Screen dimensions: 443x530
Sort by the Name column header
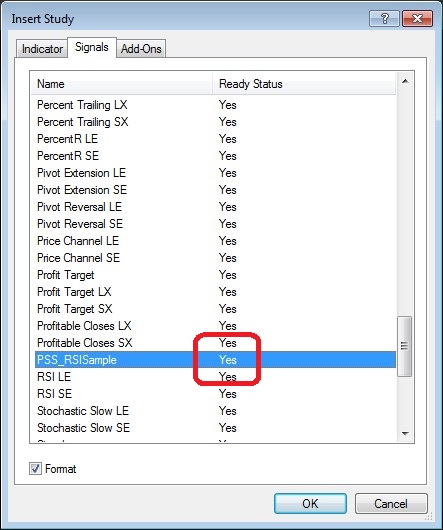[122, 84]
